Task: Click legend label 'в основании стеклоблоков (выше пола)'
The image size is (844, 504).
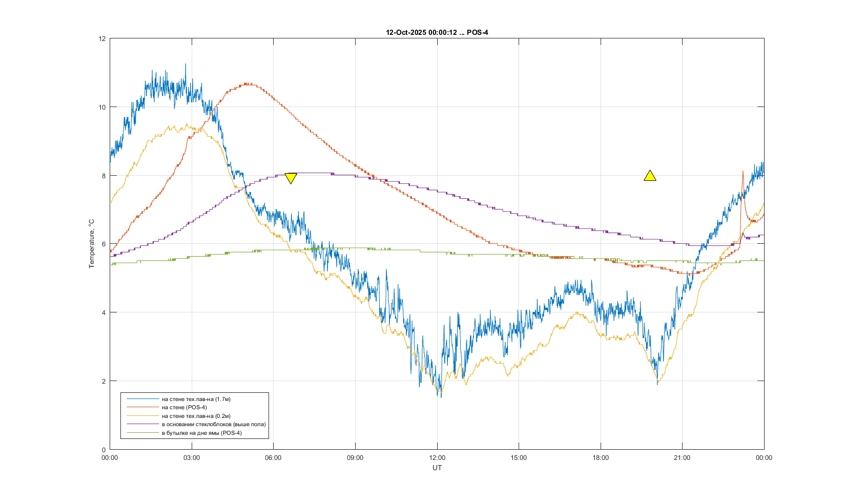Action: click(213, 425)
